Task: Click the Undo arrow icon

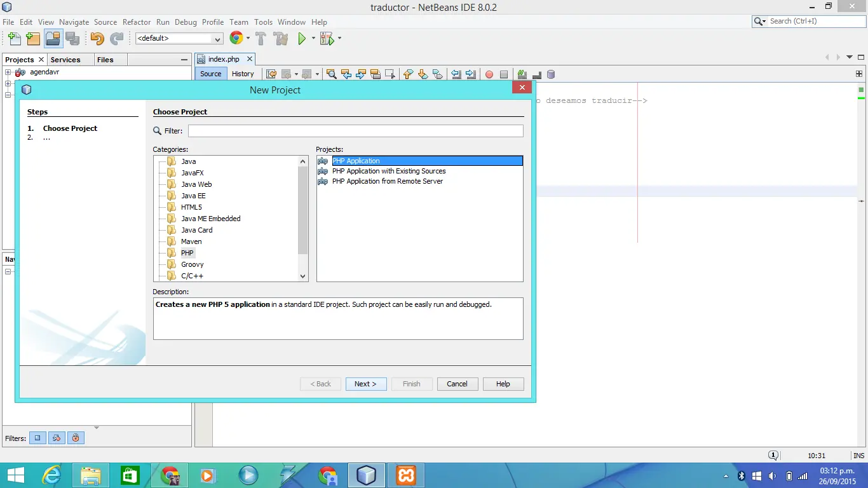Action: tap(97, 39)
